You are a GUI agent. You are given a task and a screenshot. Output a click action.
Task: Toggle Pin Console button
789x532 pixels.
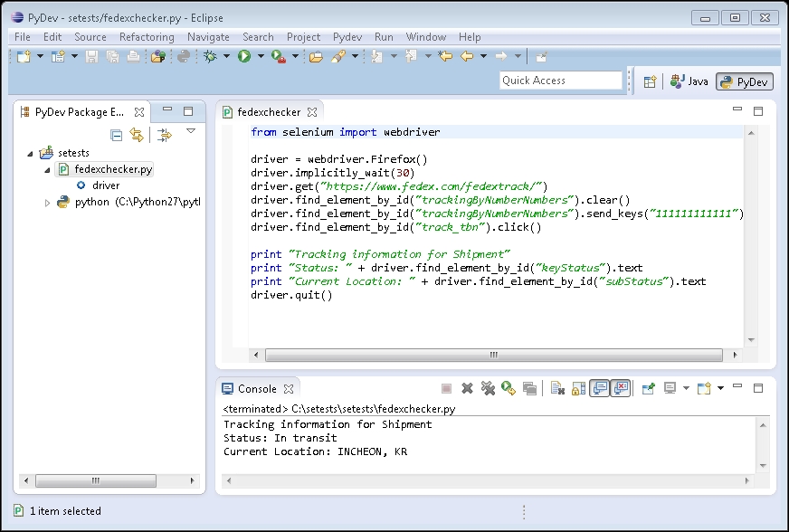click(649, 388)
